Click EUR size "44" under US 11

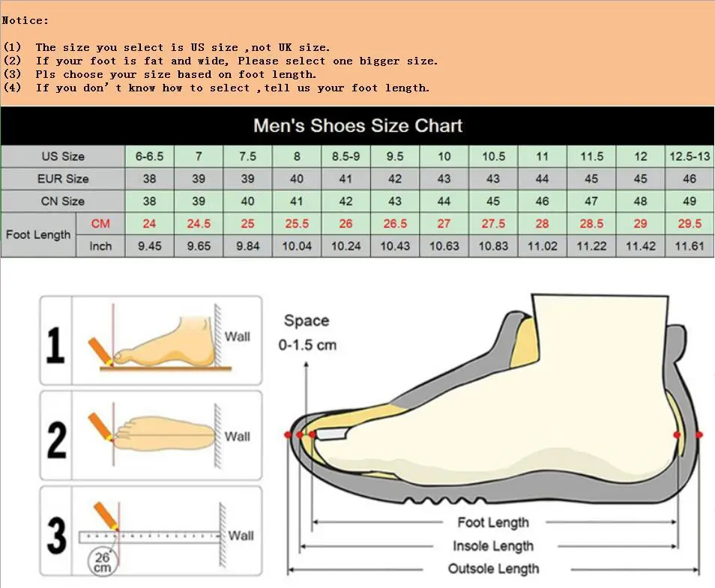(542, 179)
